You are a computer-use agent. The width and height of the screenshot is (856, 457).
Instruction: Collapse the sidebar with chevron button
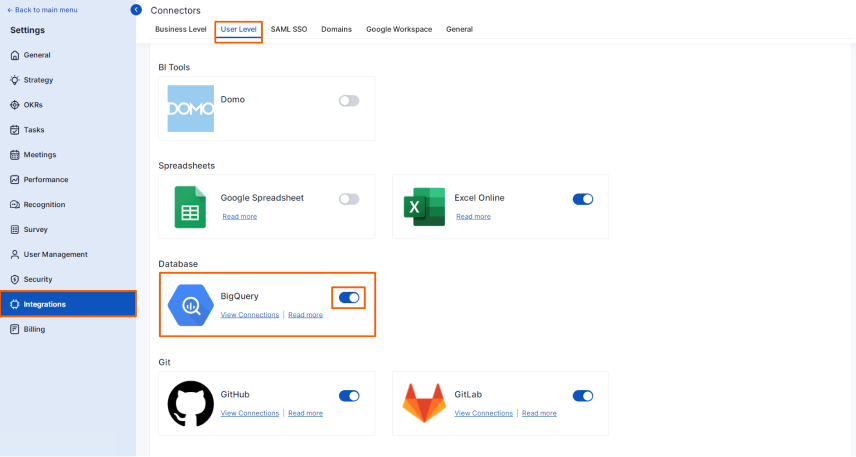click(x=136, y=10)
